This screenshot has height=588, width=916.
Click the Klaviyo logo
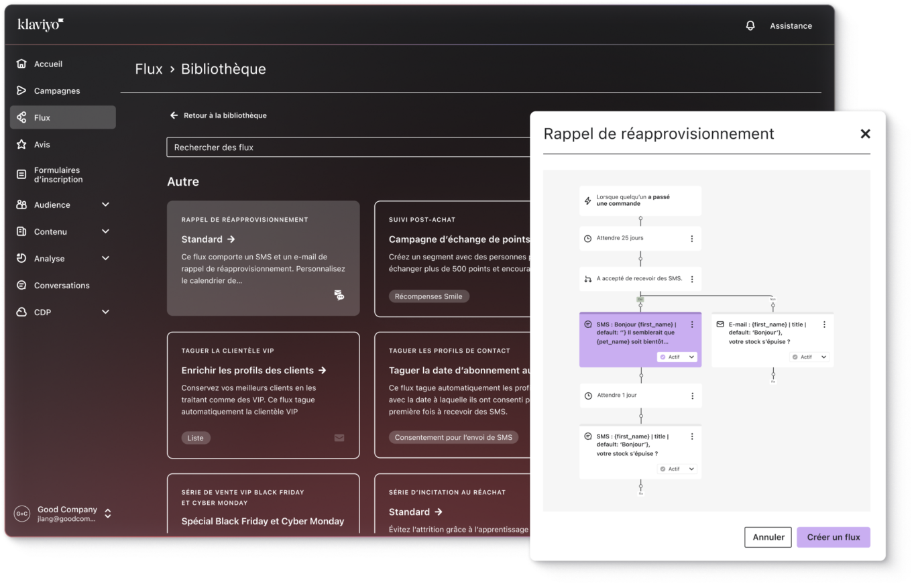click(x=40, y=25)
